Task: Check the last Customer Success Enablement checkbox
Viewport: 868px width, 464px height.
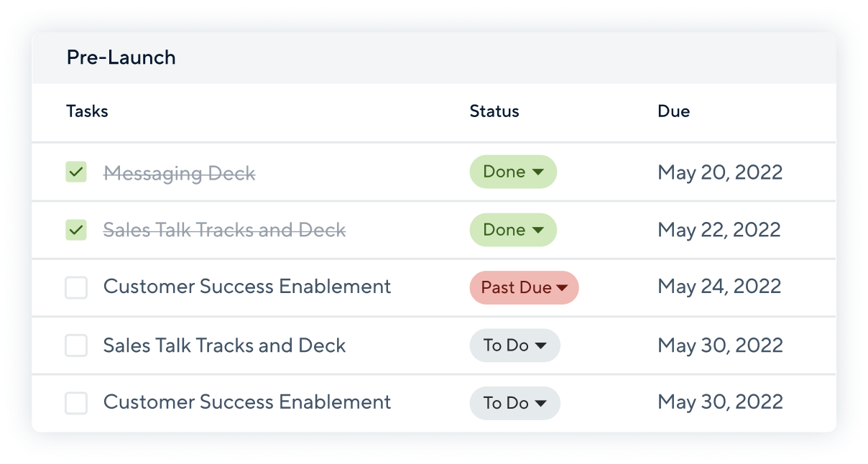Action: pos(76,403)
